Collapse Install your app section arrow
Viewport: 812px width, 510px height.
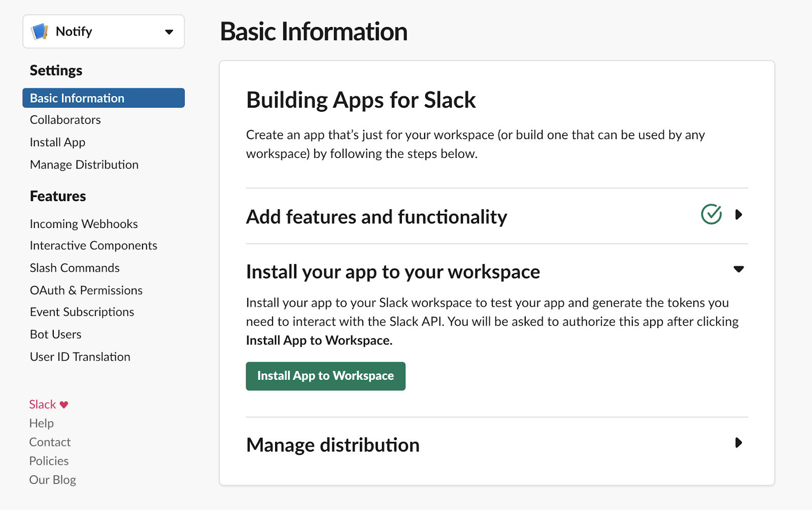[x=739, y=269]
